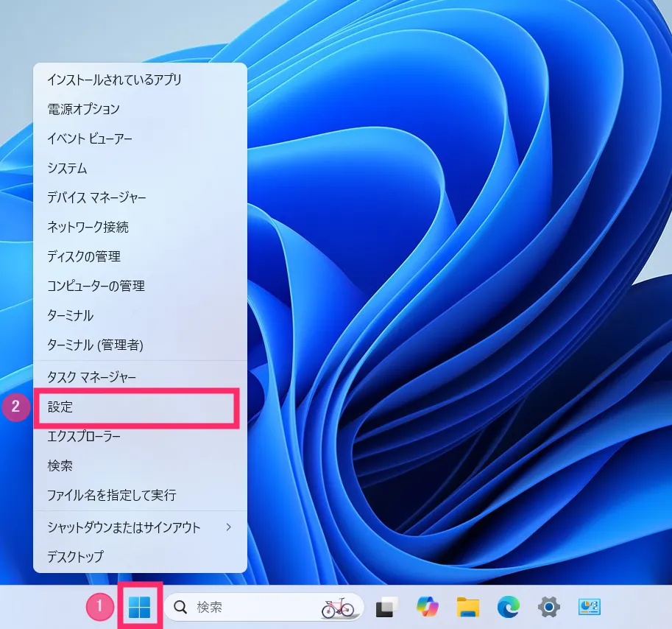Screen dimensions: 672x629
Task: Launch ターミナル from the menu
Action: click(140, 315)
